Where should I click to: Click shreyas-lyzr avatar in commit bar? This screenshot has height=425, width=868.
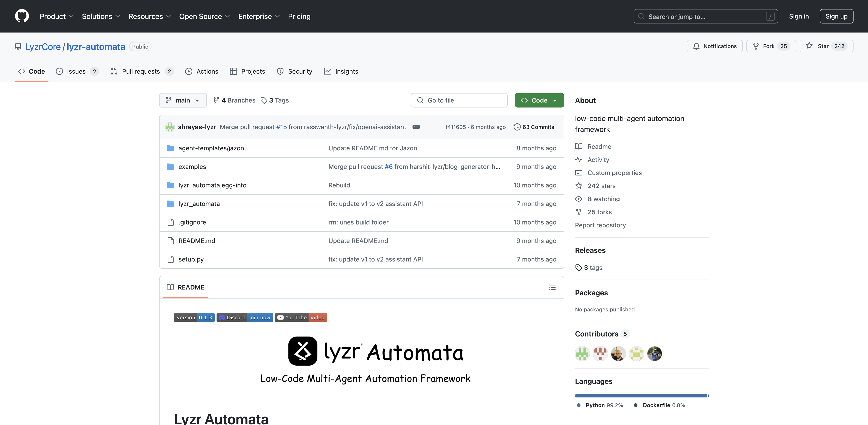[170, 127]
